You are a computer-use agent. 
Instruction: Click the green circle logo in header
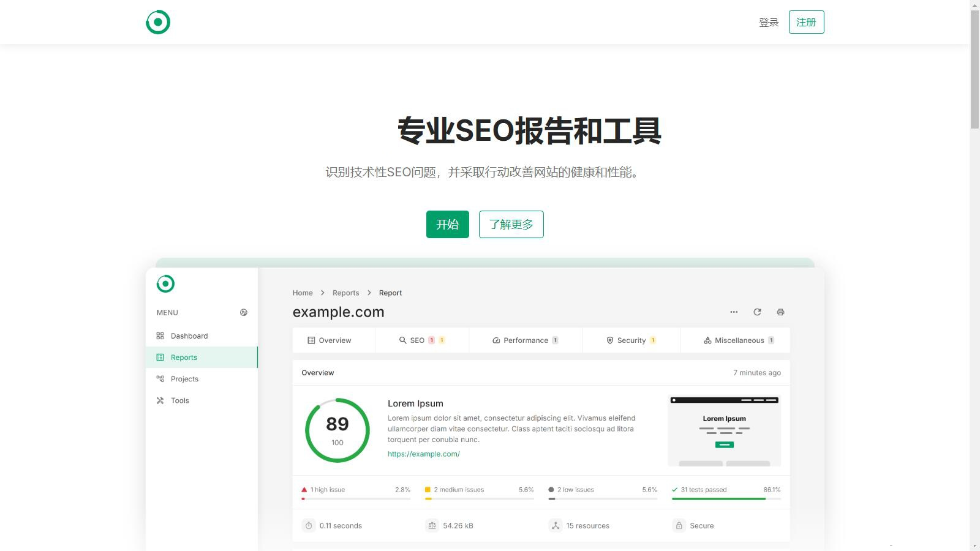pos(158,22)
